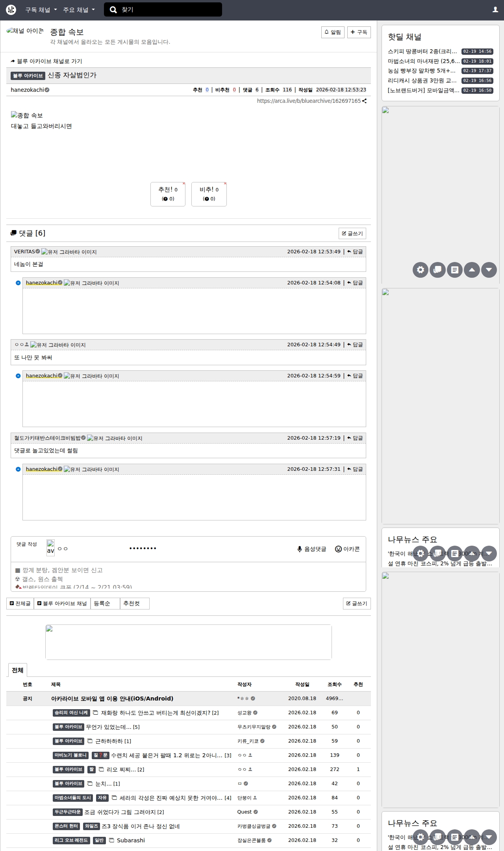Click the 핫딜 채널 heading
This screenshot has width=504, height=851.
404,37
